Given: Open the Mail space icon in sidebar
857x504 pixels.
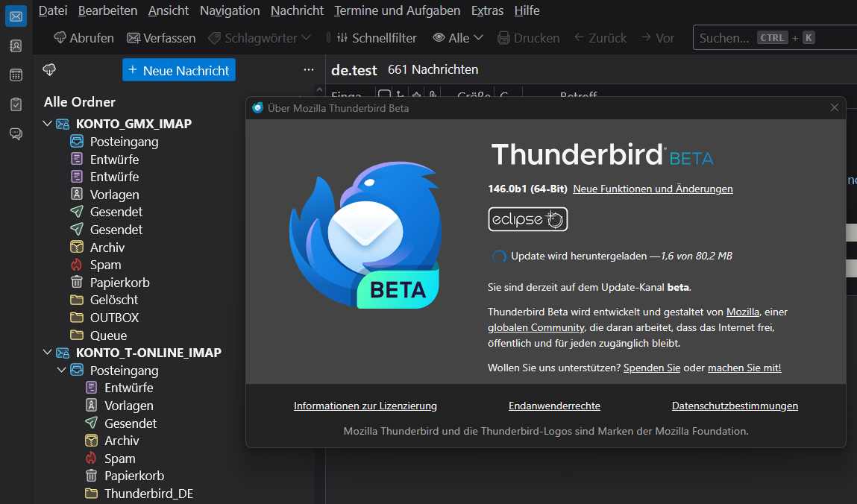Looking at the screenshot, I should point(16,16).
